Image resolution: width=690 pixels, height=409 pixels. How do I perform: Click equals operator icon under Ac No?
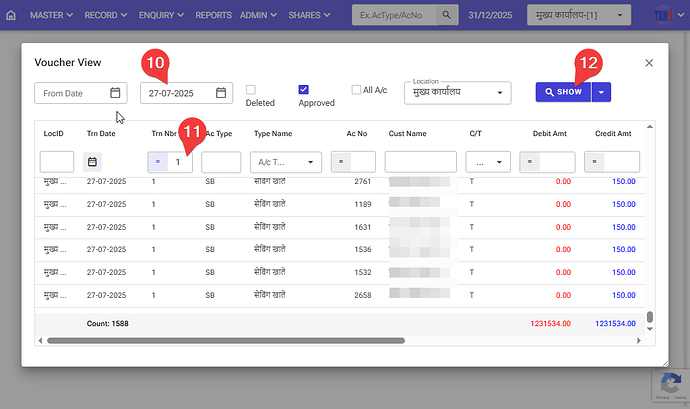(339, 161)
